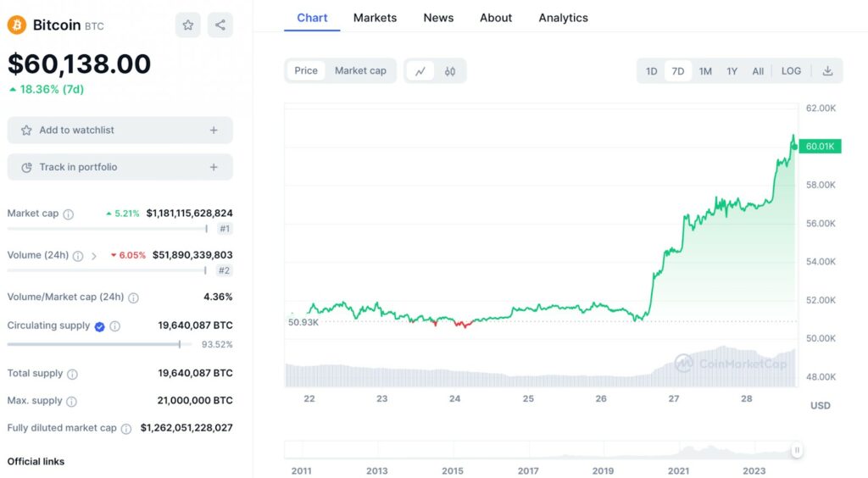Select the 1Y time range
Image resolution: width=868 pixels, height=478 pixels.
click(x=732, y=71)
